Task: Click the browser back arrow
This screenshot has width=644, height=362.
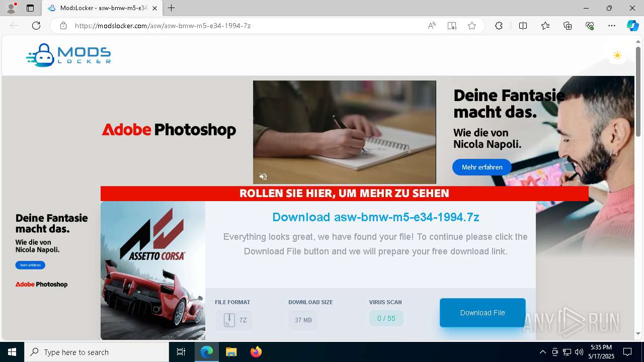Action: pyautogui.click(x=14, y=26)
